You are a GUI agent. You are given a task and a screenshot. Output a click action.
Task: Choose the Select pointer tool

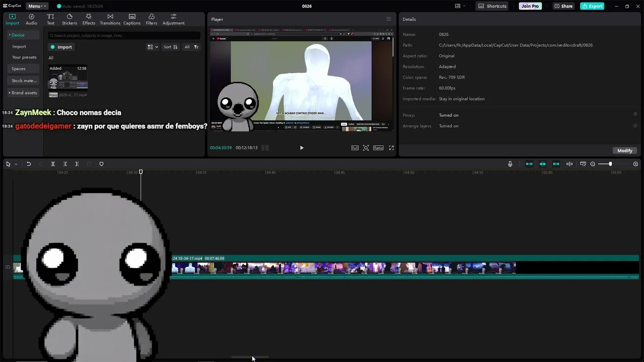8,164
